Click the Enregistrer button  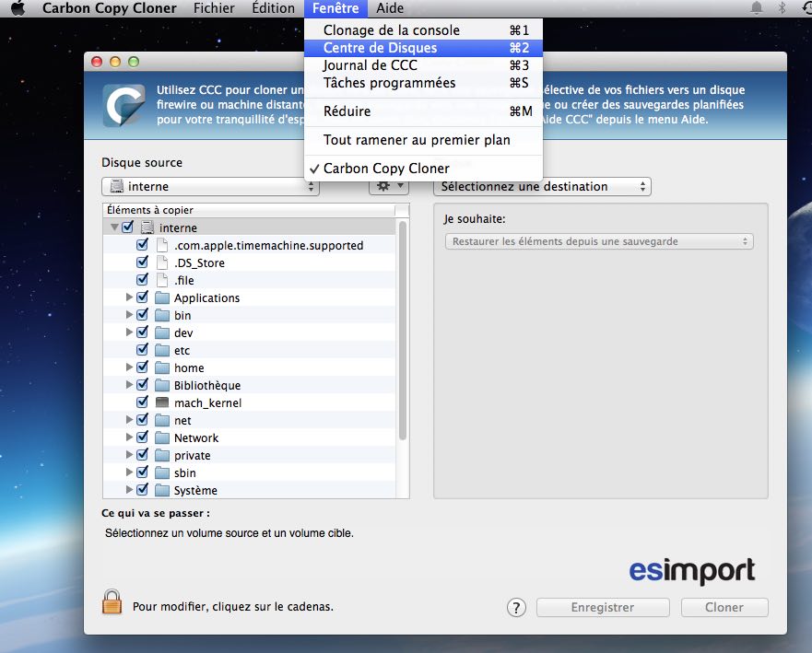(x=602, y=608)
